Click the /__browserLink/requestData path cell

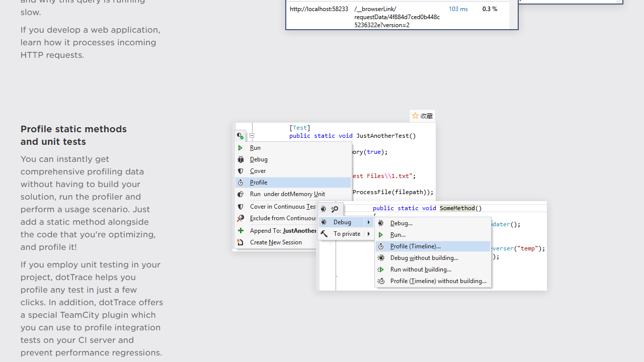(397, 17)
